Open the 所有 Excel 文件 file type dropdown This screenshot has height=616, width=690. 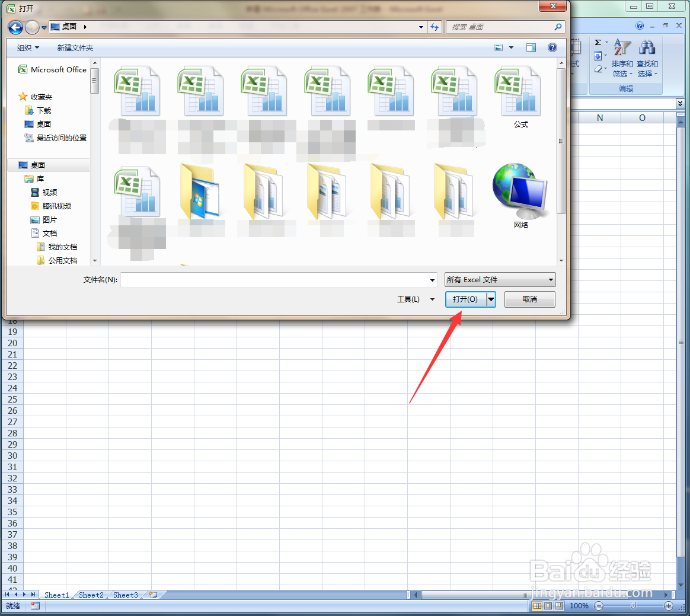pyautogui.click(x=500, y=280)
